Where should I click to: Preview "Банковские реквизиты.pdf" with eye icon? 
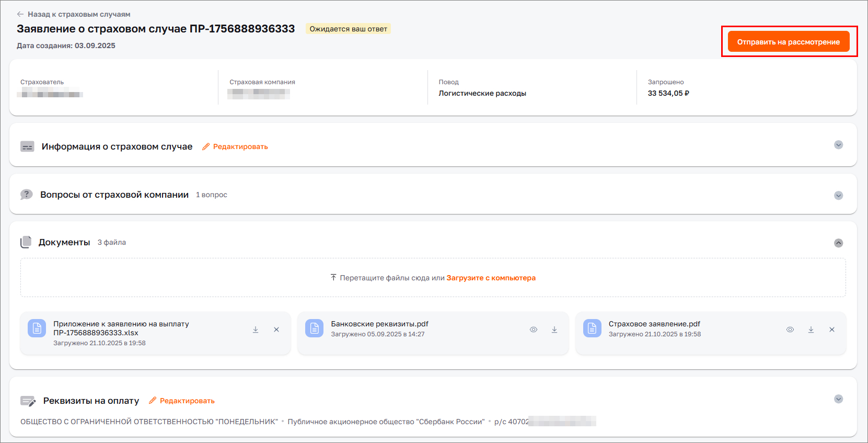tap(534, 330)
